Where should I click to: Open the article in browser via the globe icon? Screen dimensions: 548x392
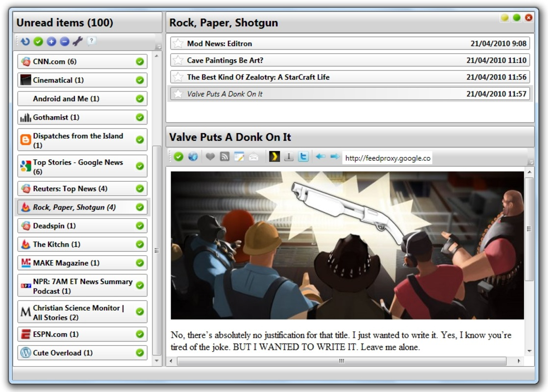[x=193, y=157]
